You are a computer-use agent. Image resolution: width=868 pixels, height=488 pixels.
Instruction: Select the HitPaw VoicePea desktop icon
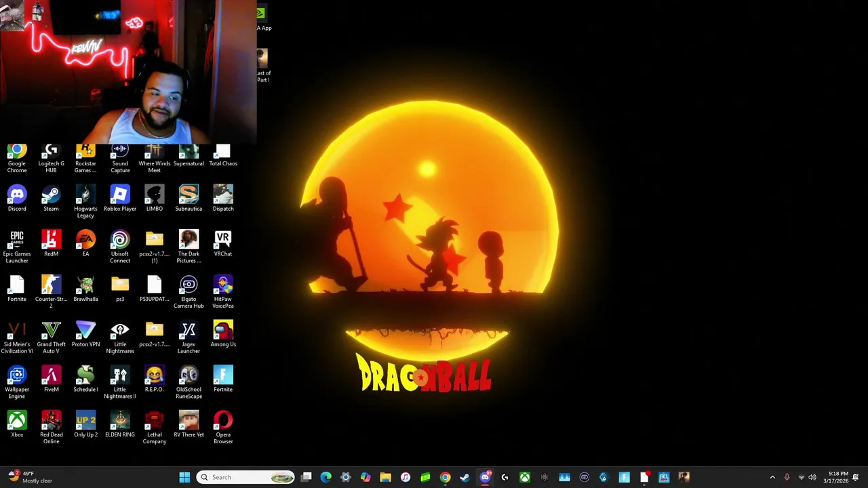[223, 292]
